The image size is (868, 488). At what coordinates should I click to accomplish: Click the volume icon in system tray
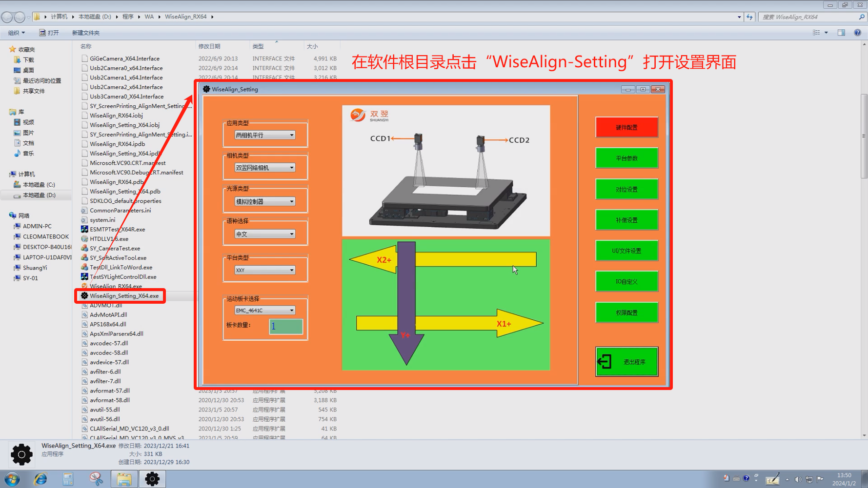pos(798,480)
